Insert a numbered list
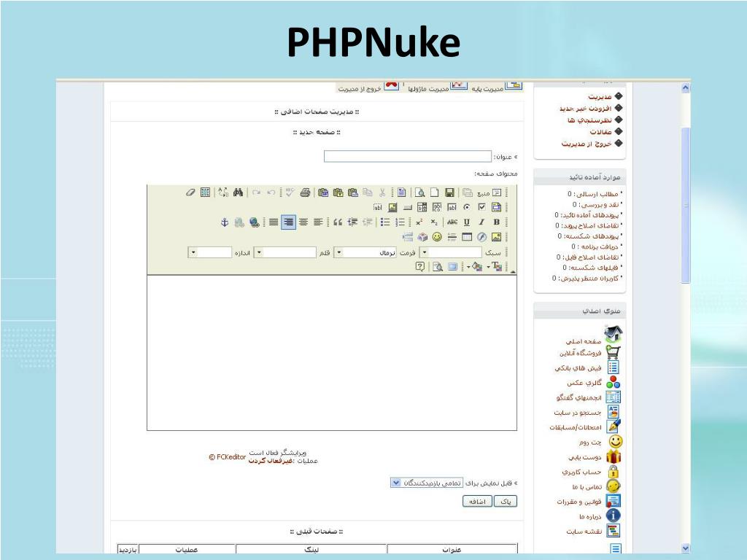Viewport: 747px width, 560px height. point(400,222)
